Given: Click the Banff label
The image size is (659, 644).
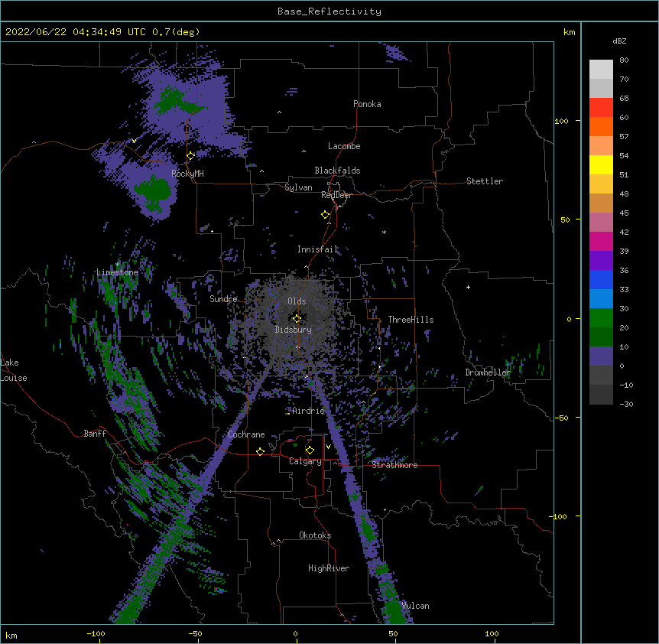Looking at the screenshot, I should click(x=95, y=434).
